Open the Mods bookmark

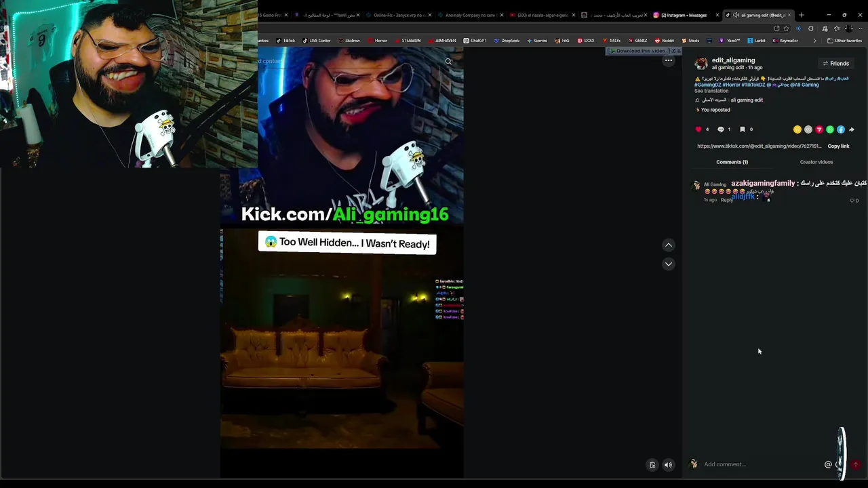point(690,41)
